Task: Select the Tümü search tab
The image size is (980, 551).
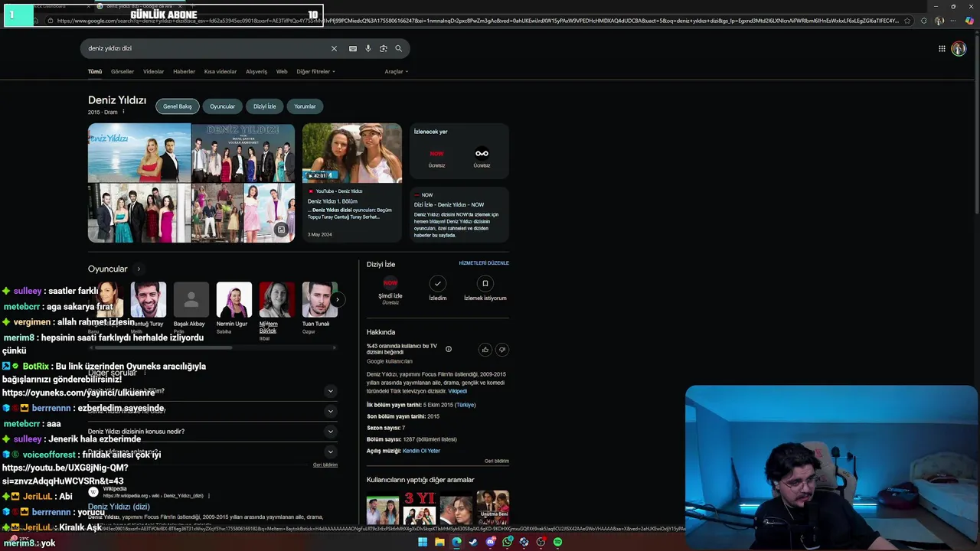Action: [95, 71]
